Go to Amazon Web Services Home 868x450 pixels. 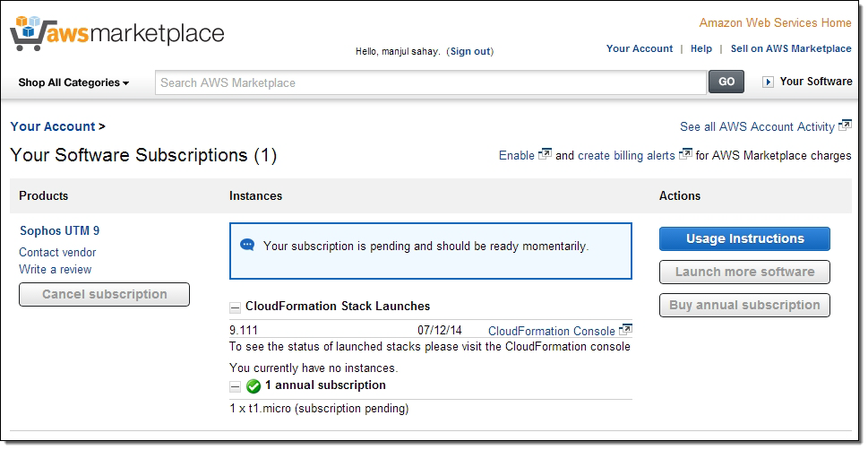coord(775,22)
